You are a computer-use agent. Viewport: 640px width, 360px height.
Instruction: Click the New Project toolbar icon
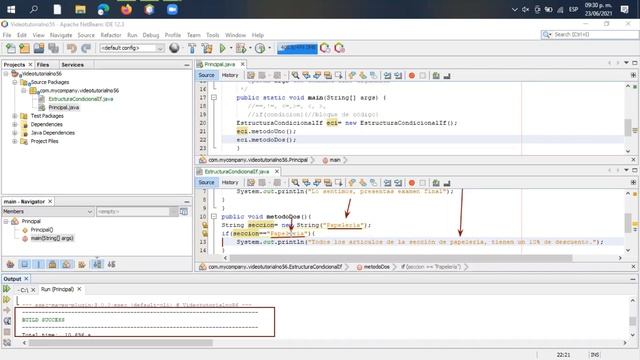point(24,48)
